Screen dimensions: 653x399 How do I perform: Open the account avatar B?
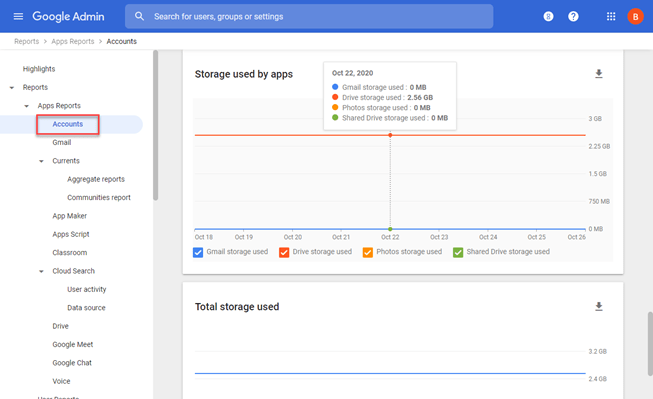(635, 17)
